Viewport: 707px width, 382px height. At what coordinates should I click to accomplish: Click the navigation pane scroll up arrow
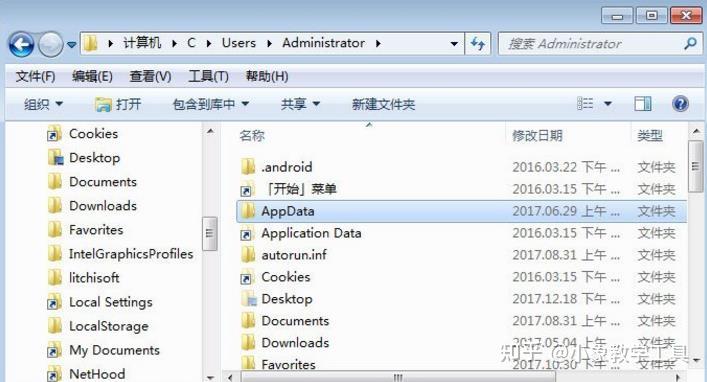pos(210,132)
